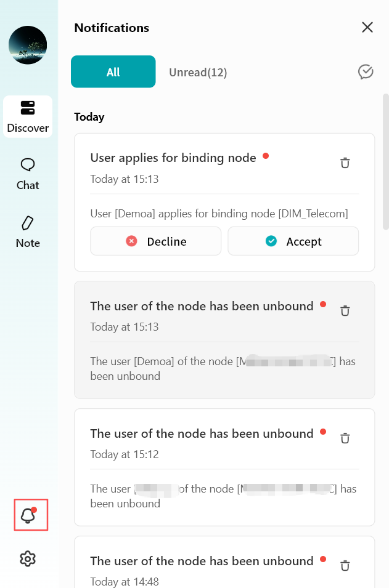Open the Note section
The image size is (389, 588).
pos(28,232)
